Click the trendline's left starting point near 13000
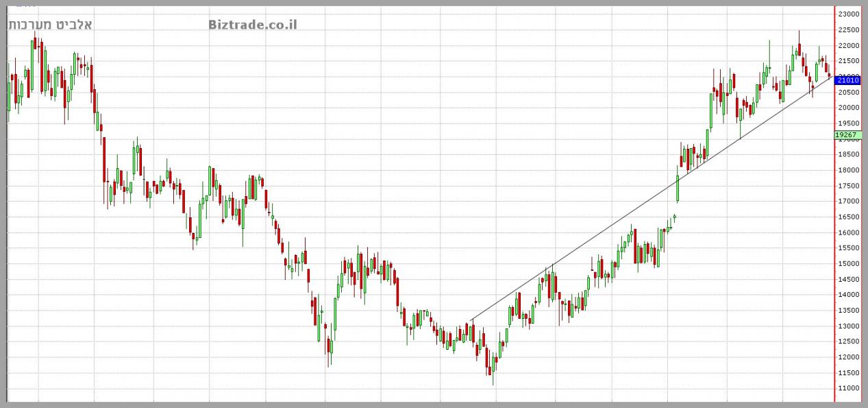Viewport: 868px width, 408px height. click(472, 320)
